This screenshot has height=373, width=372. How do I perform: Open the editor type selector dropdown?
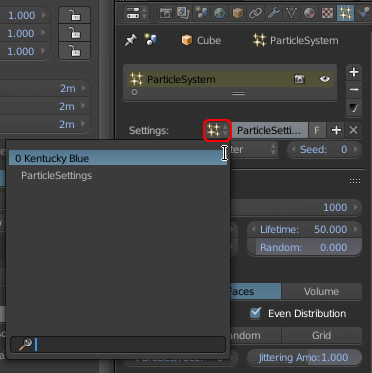pyautogui.click(x=136, y=13)
